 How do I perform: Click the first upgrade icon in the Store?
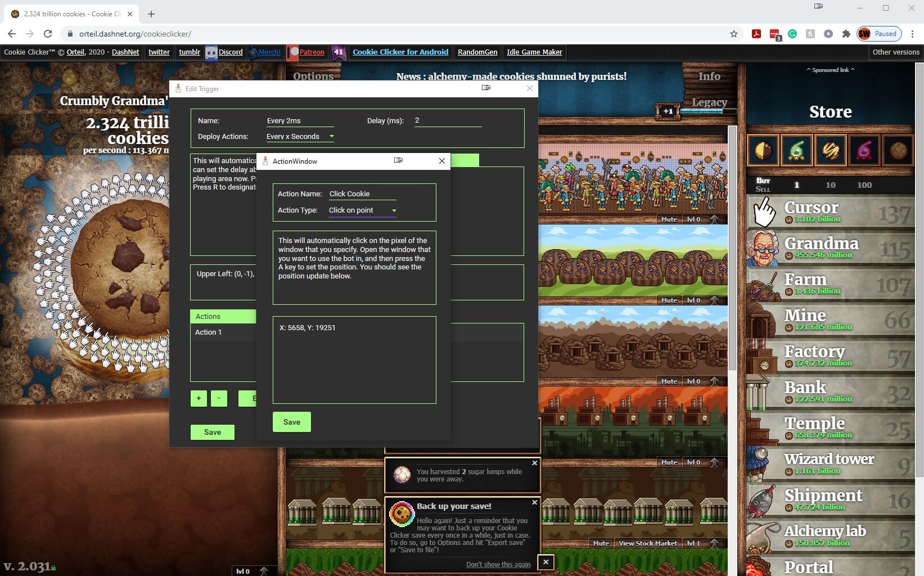763,150
